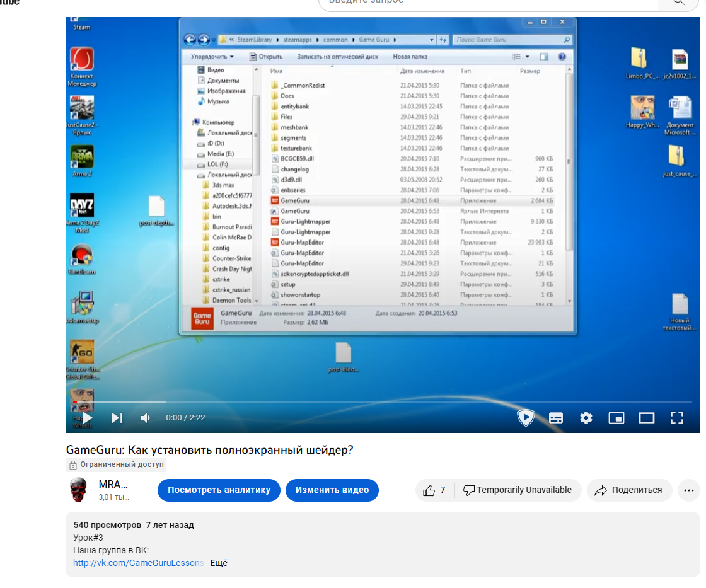Select the Counter-Strike folder in the tree

(228, 258)
